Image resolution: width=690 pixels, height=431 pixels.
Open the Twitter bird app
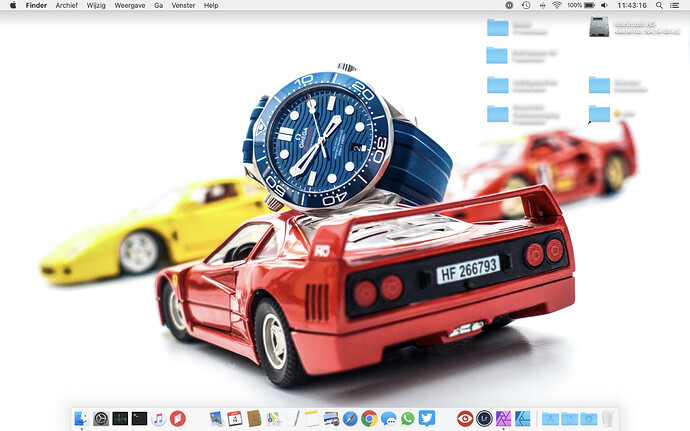tap(427, 418)
